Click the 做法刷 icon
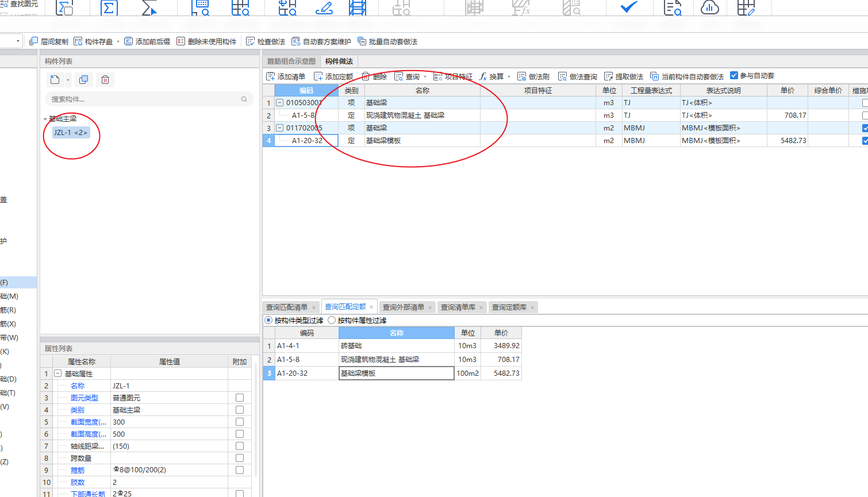 click(522, 76)
